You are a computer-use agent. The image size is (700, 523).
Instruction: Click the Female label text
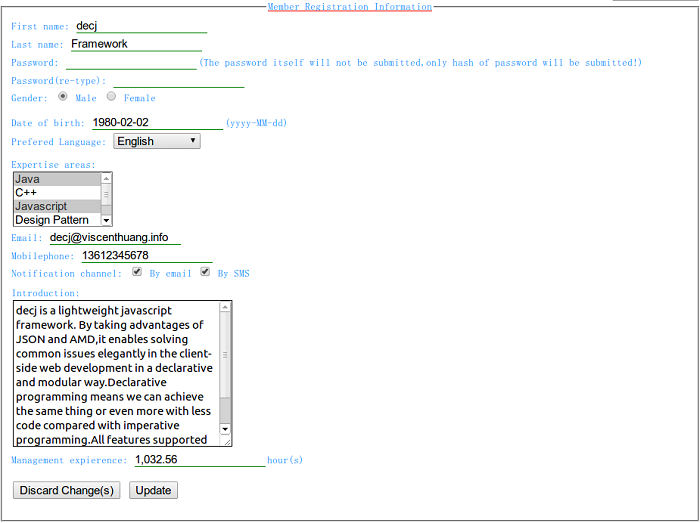[140, 98]
